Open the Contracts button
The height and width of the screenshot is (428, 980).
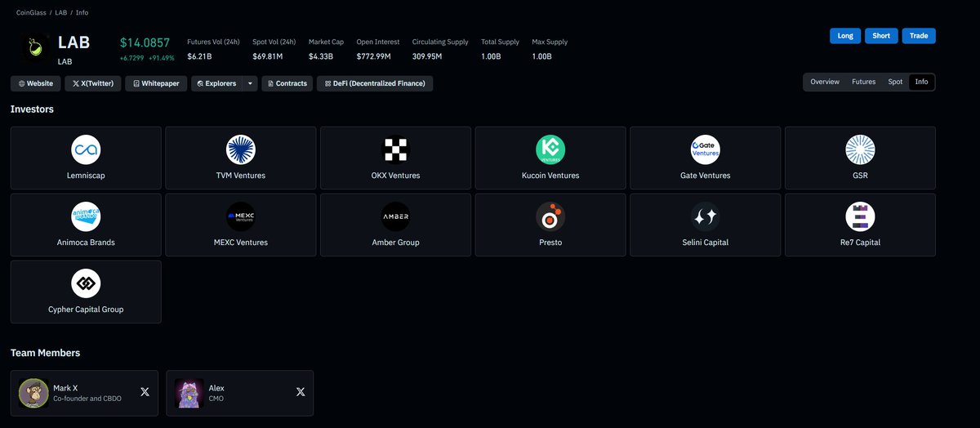(287, 83)
